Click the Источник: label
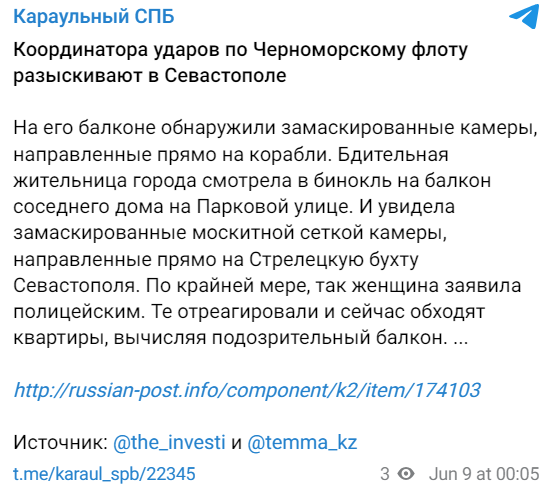 [61, 442]
